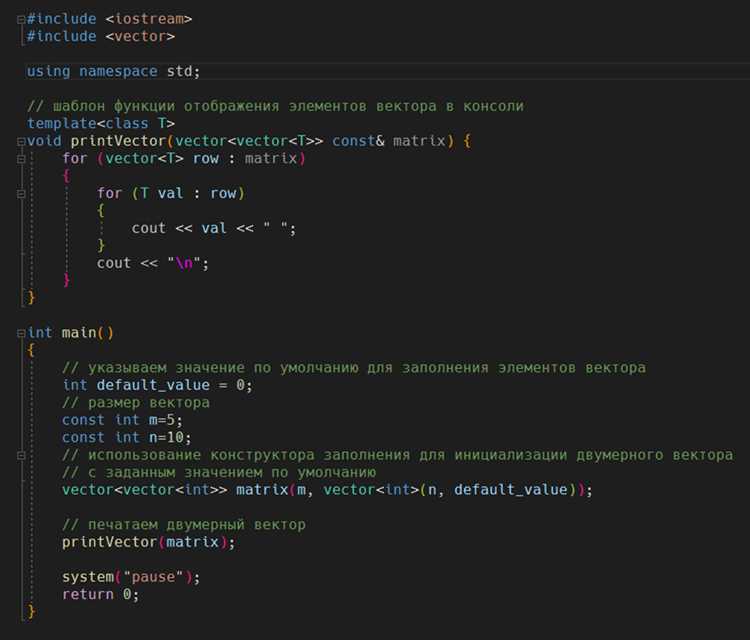The height and width of the screenshot is (640, 750).
Task: Click the 'const int n=10;' line
Action: pyautogui.click(x=127, y=437)
